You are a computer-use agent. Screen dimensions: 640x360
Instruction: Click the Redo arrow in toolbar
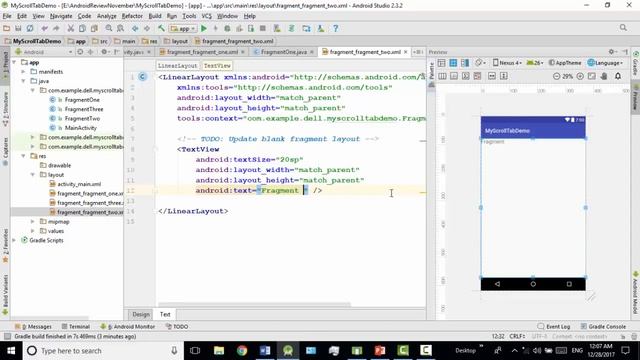click(x=56, y=29)
